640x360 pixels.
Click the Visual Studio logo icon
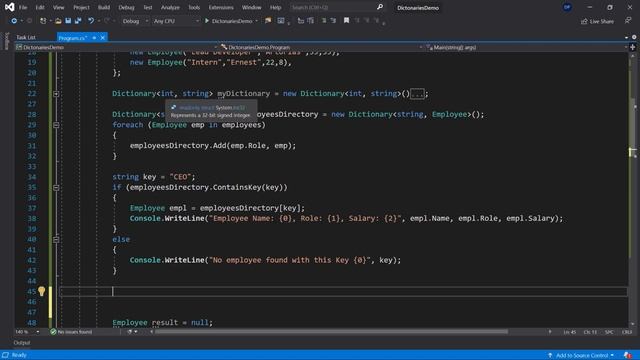9,7
